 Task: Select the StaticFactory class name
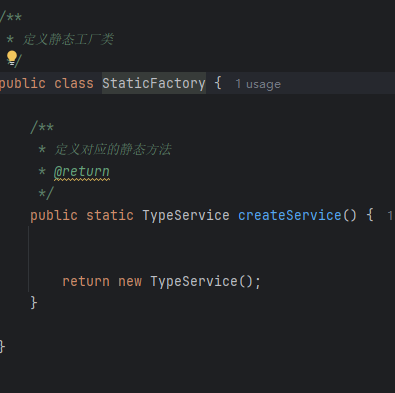pos(154,83)
